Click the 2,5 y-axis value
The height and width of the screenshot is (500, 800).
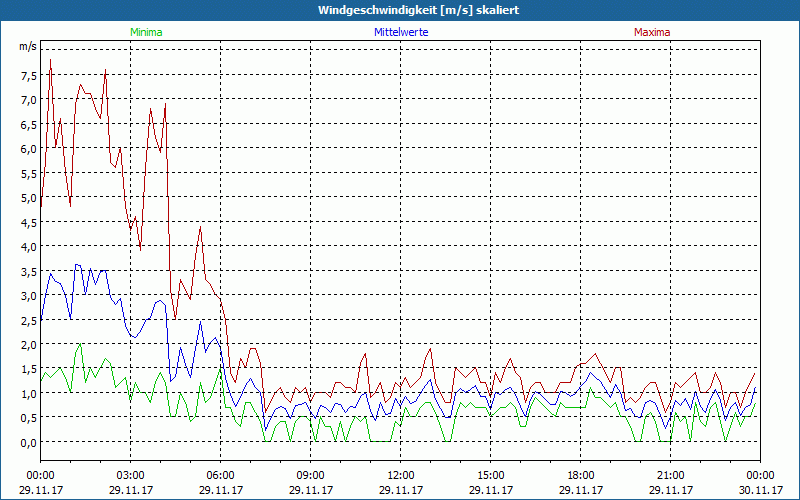tap(29, 321)
